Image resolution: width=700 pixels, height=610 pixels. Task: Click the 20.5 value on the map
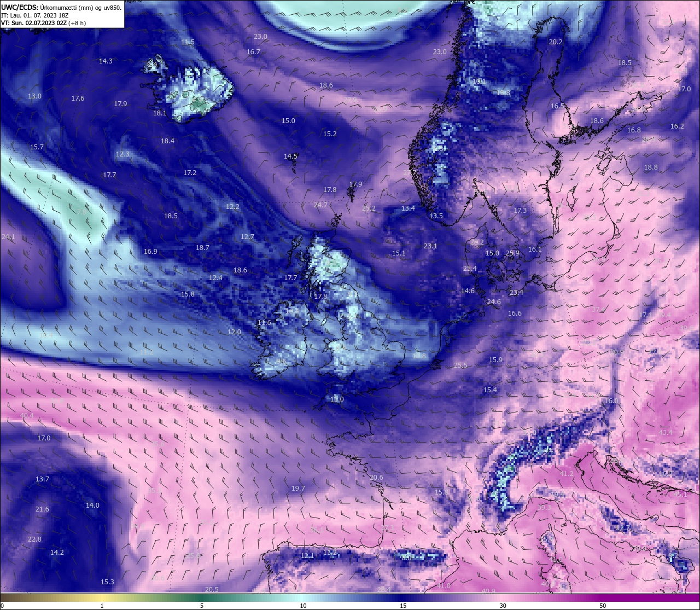(x=212, y=589)
